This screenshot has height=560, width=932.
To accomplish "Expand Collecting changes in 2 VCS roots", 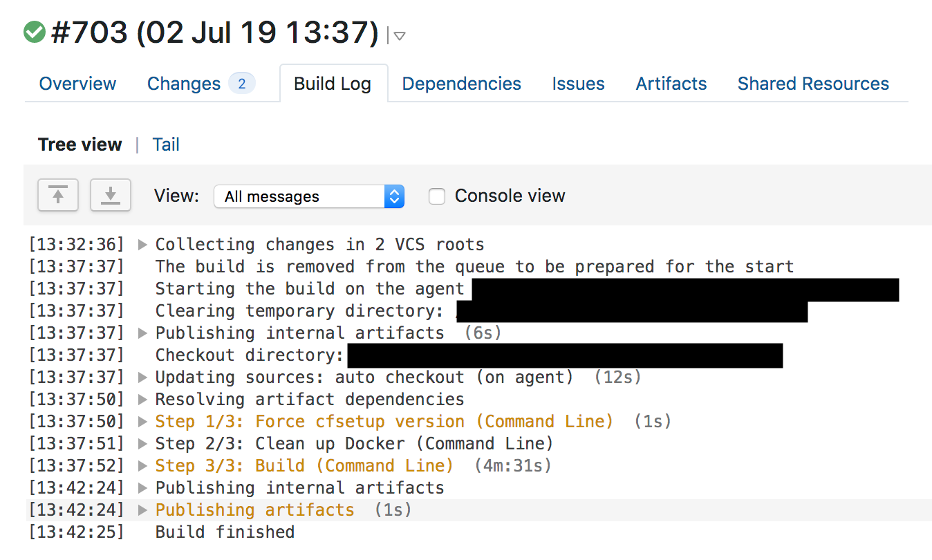I will click(142, 245).
